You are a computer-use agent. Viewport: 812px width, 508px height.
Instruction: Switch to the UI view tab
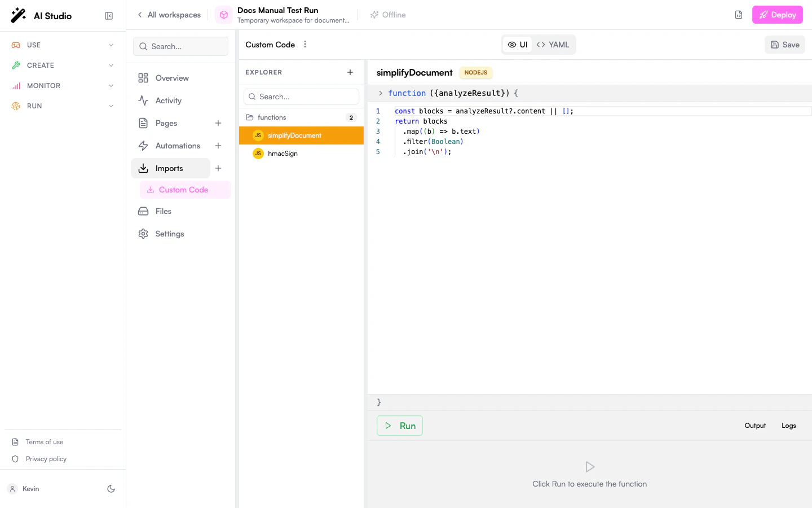point(517,45)
